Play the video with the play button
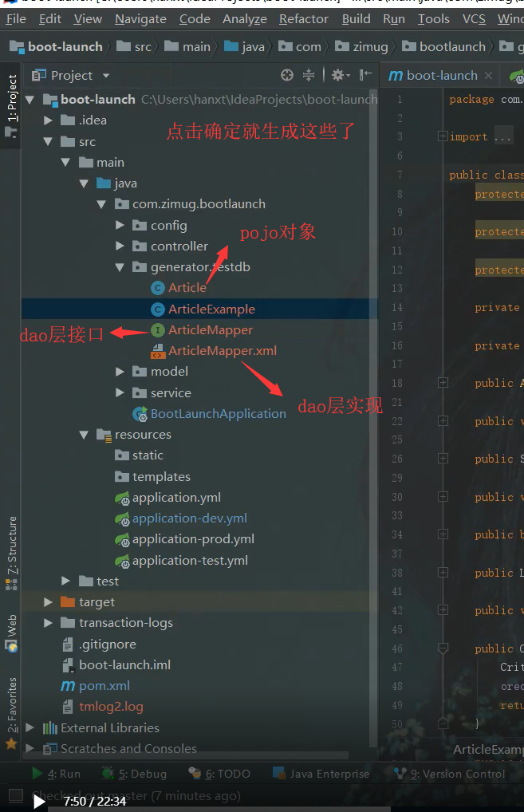Image resolution: width=524 pixels, height=812 pixels. [x=39, y=802]
